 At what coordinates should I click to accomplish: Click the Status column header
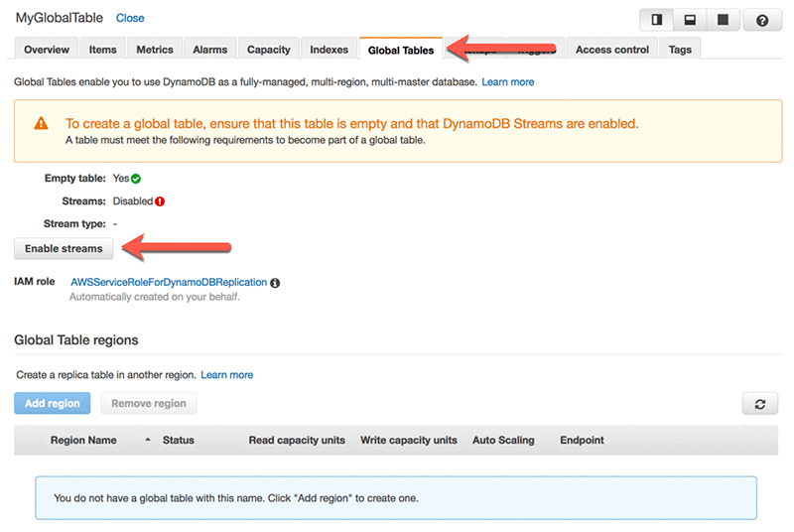(x=179, y=441)
